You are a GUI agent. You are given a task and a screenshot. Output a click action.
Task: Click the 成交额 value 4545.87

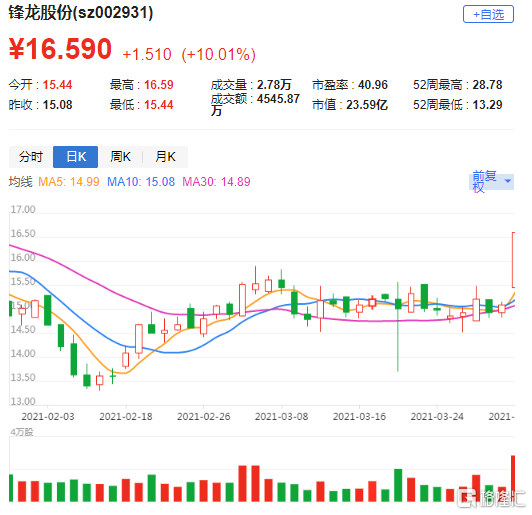[x=278, y=99]
